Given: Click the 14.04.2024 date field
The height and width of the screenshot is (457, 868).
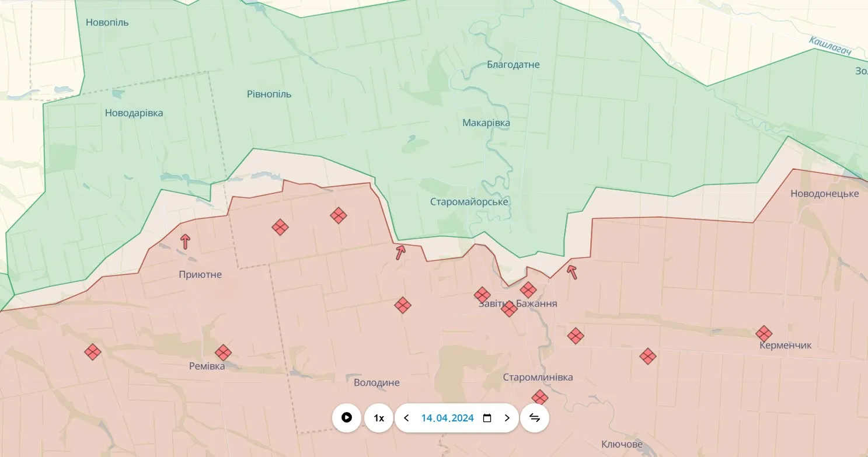Looking at the screenshot, I should (x=447, y=418).
